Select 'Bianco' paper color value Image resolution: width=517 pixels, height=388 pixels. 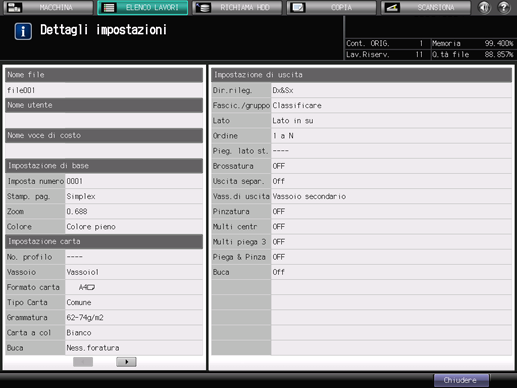[79, 333]
